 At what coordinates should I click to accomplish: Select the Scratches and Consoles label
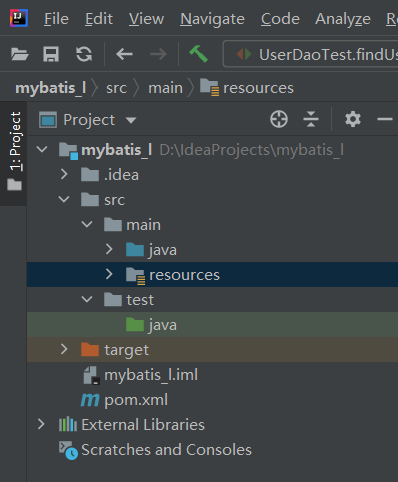(x=166, y=450)
